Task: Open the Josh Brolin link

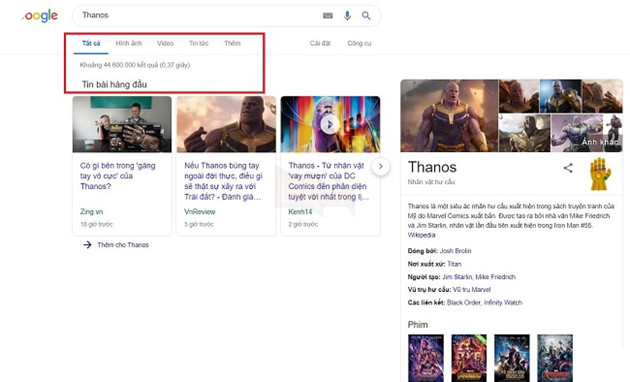Action: [455, 251]
